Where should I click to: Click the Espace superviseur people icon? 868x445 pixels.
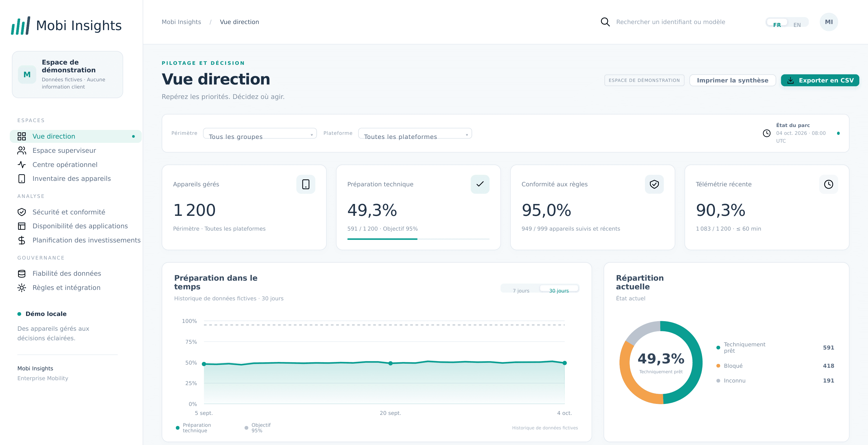tap(22, 150)
